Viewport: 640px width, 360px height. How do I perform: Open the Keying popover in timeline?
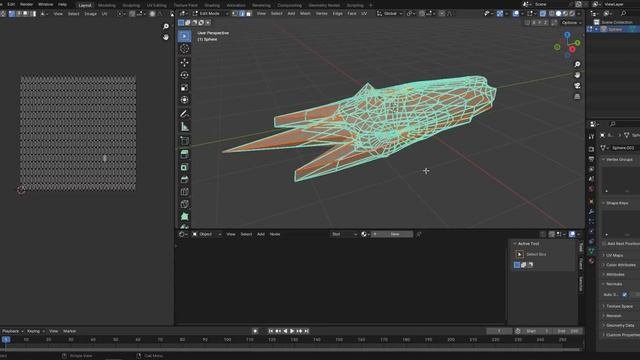36,331
